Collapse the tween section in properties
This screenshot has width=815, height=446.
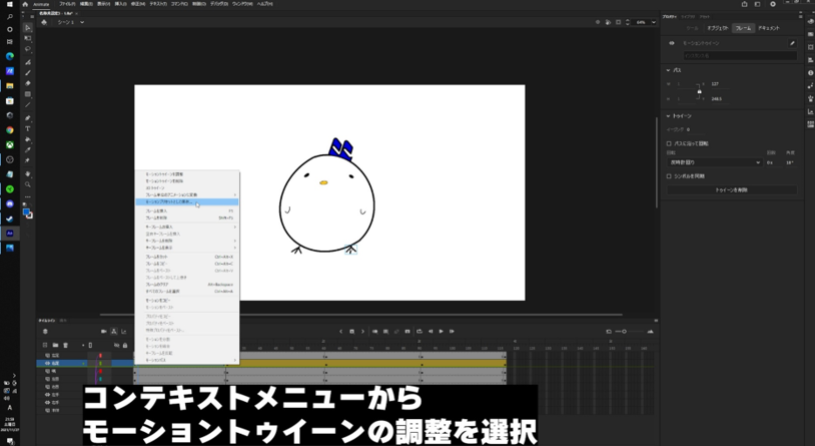(668, 116)
